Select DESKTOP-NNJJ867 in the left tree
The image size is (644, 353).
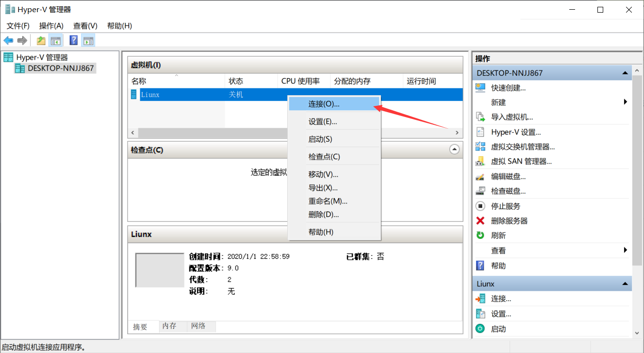pos(60,68)
